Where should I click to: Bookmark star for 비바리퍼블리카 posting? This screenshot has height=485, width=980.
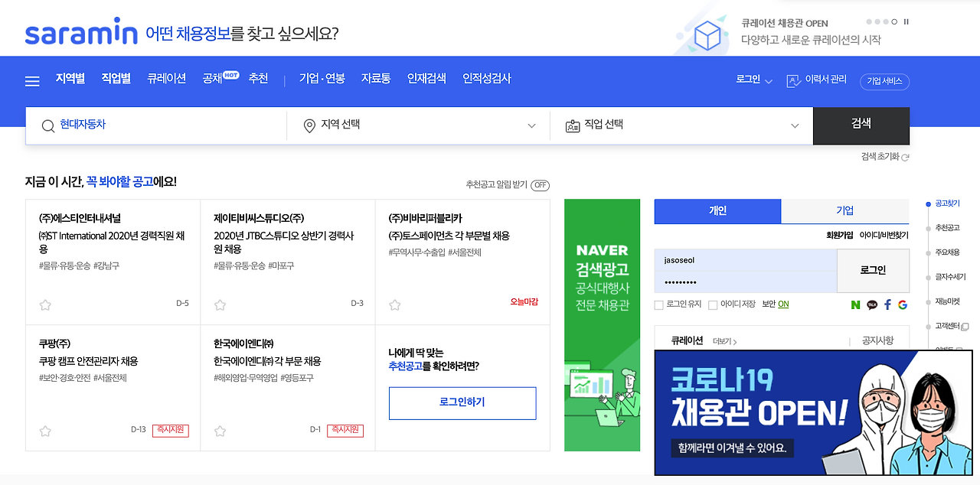pyautogui.click(x=395, y=304)
